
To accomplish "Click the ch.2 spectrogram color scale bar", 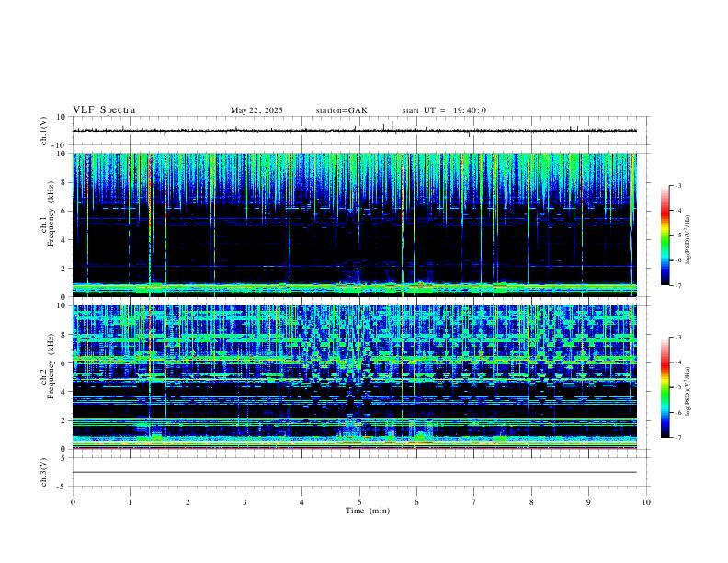I will (x=665, y=387).
